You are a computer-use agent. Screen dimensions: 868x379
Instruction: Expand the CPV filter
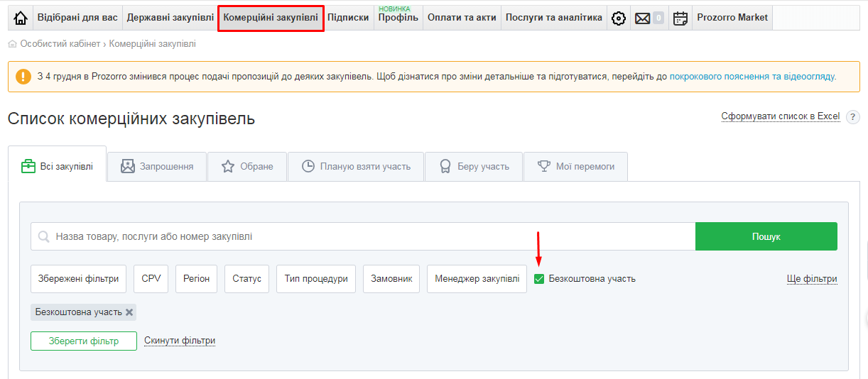pos(151,279)
